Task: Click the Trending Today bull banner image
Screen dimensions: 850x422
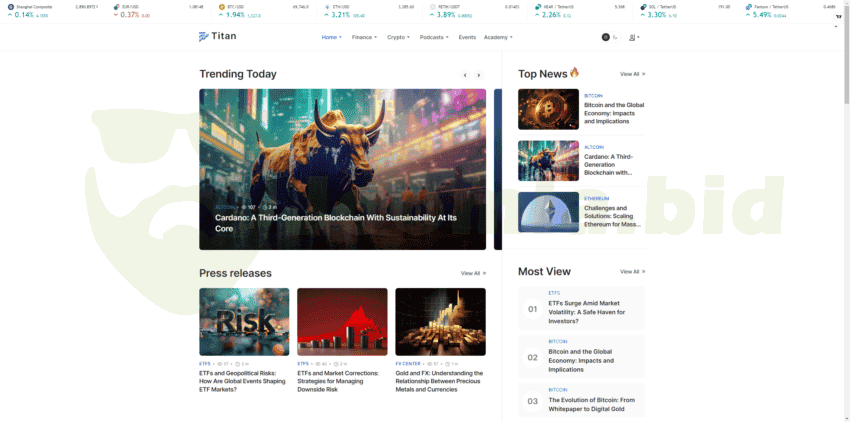Action: [x=343, y=169]
